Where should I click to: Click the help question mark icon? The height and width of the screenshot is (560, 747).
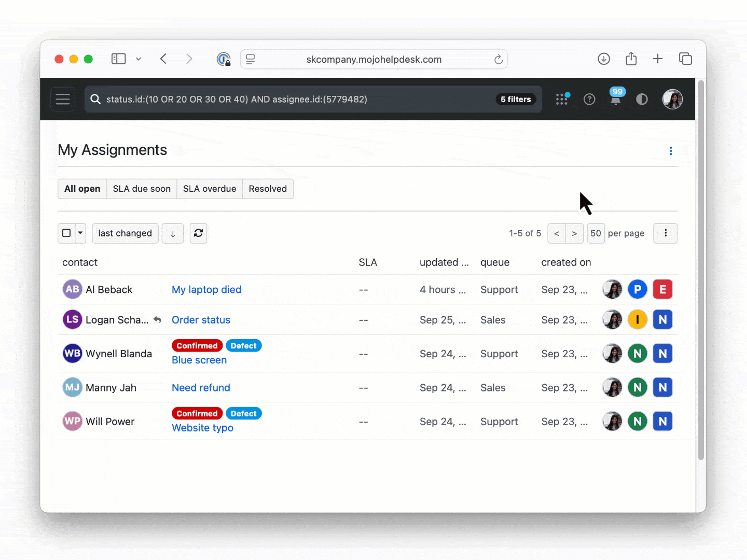pyautogui.click(x=589, y=99)
